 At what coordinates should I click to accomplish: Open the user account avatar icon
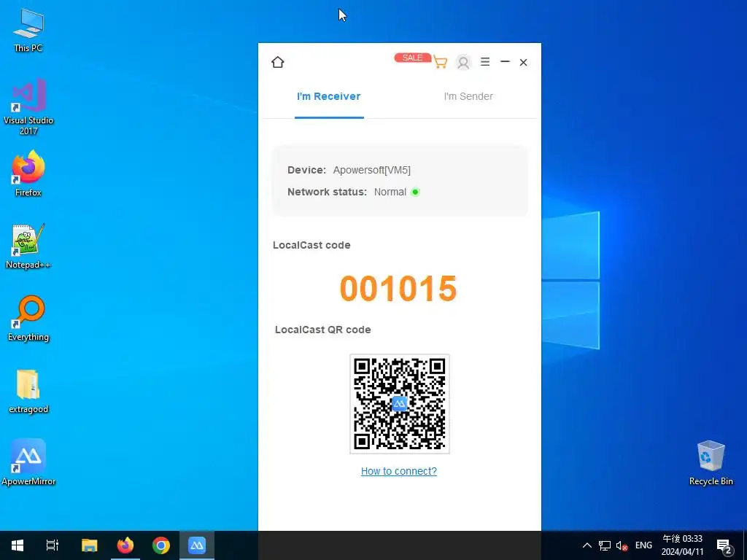point(463,63)
